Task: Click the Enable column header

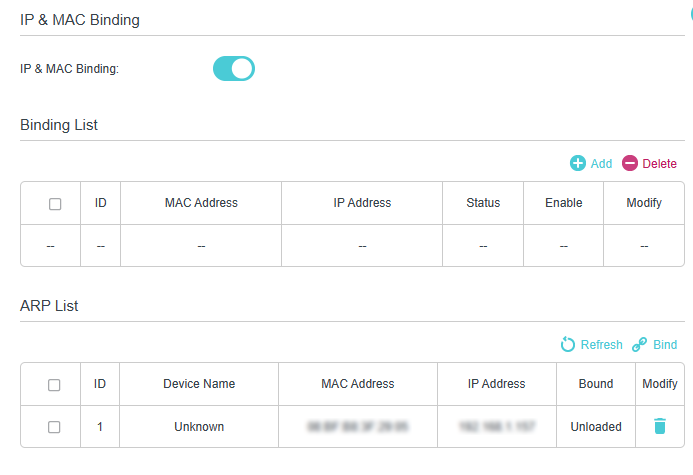Action: pyautogui.click(x=564, y=203)
